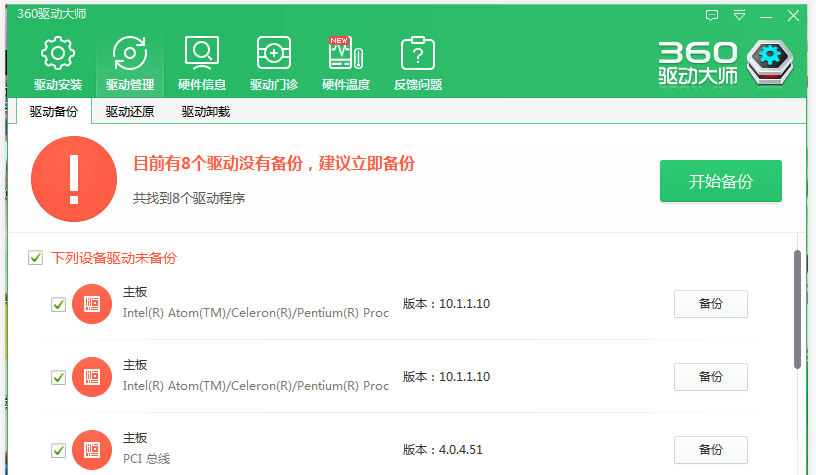The height and width of the screenshot is (475, 816).
Task: Click 备份 button for PCI 总线 driver
Action: point(710,450)
